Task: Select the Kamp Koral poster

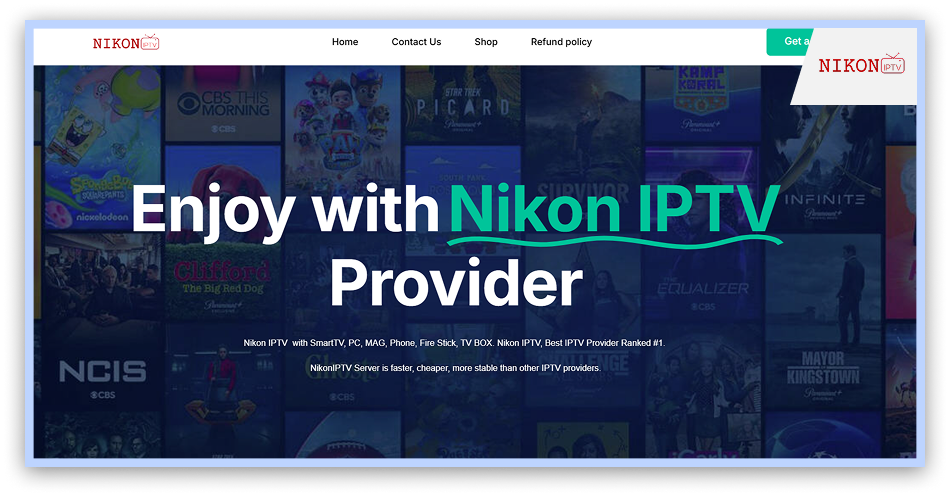Action: (702, 104)
